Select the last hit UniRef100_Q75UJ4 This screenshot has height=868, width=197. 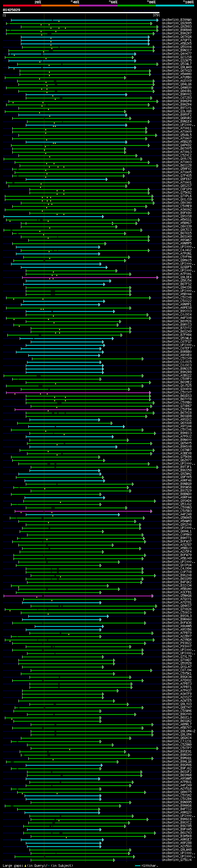177,860
